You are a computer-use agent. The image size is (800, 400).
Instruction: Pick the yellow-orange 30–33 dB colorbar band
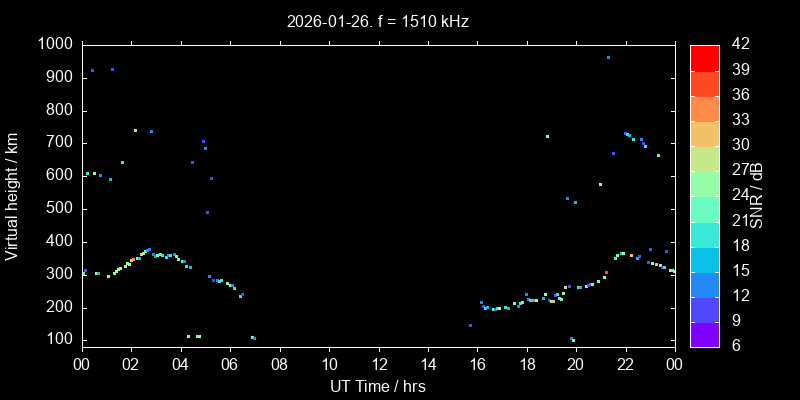tap(704, 133)
